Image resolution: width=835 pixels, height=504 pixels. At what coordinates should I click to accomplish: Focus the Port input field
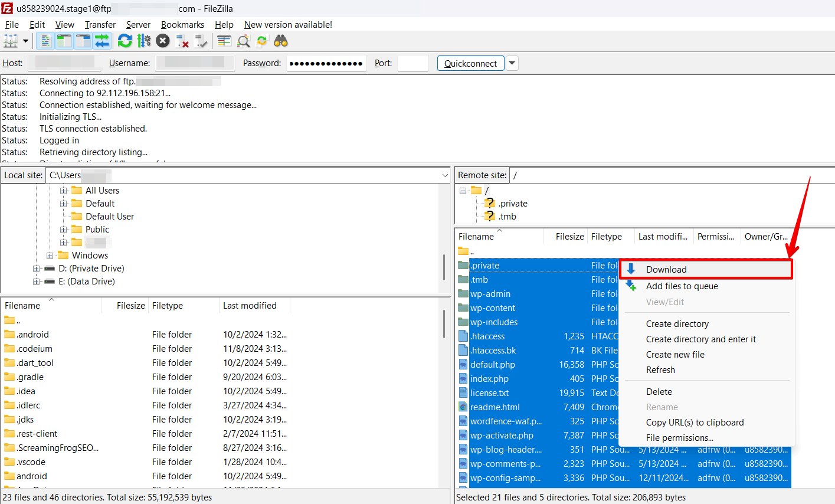click(x=412, y=63)
